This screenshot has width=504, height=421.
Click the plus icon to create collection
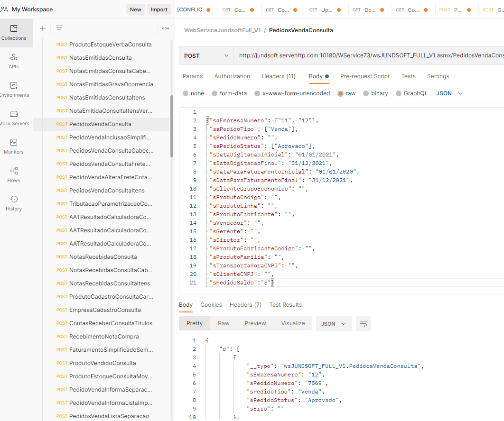(43, 28)
